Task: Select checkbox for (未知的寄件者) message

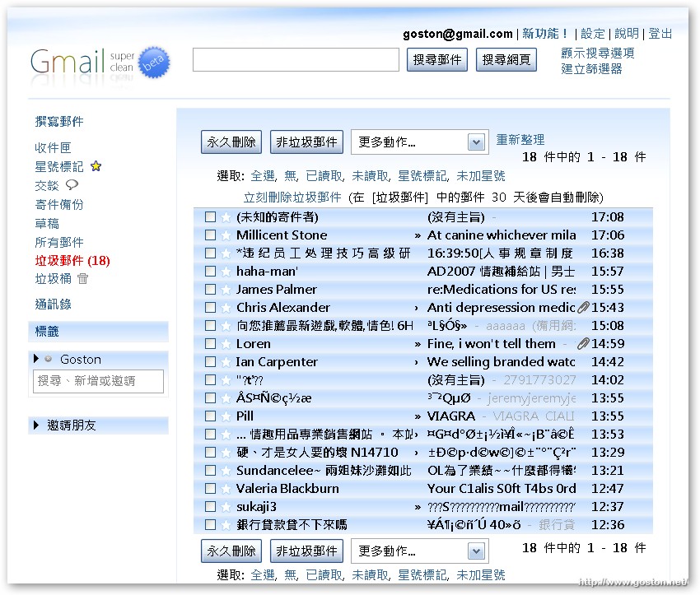Action: [210, 217]
